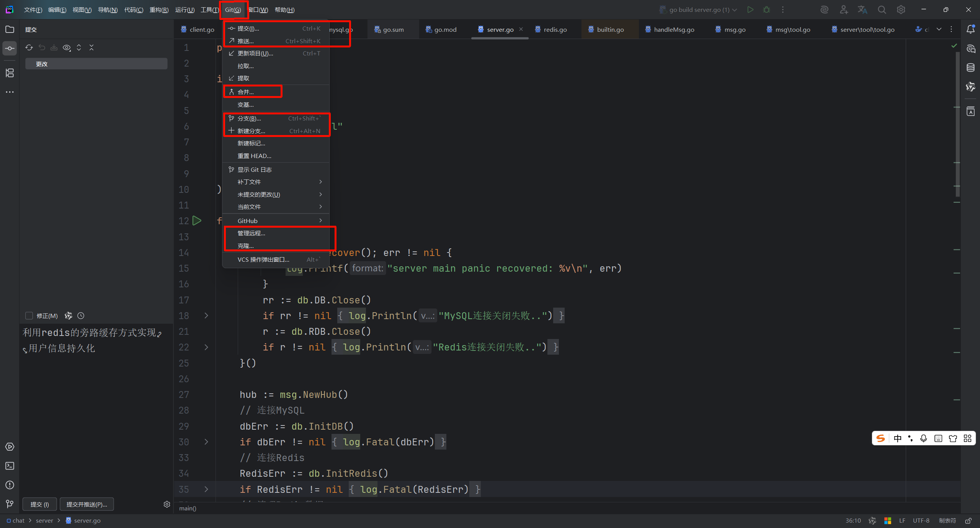This screenshot has height=528, width=980.
Task: Expand folded code block at line 18
Action: [206, 316]
